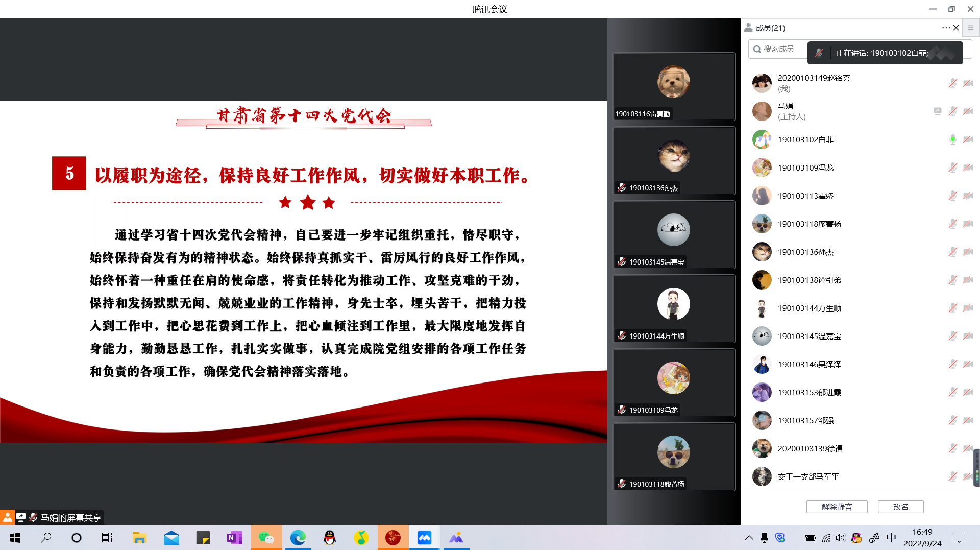Toggle microphone for 20200103149赵铭荟
980x550 pixels.
tap(952, 83)
